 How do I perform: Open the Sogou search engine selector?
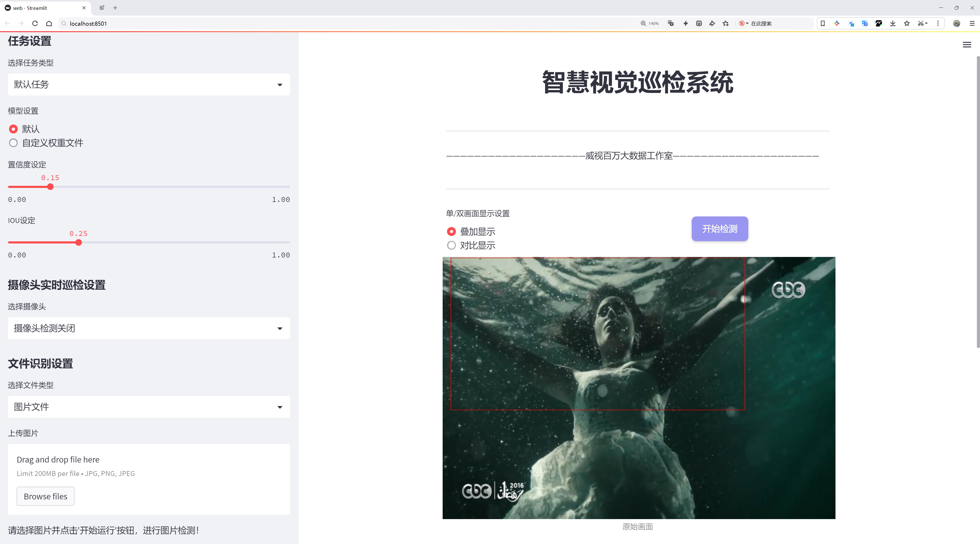(743, 24)
